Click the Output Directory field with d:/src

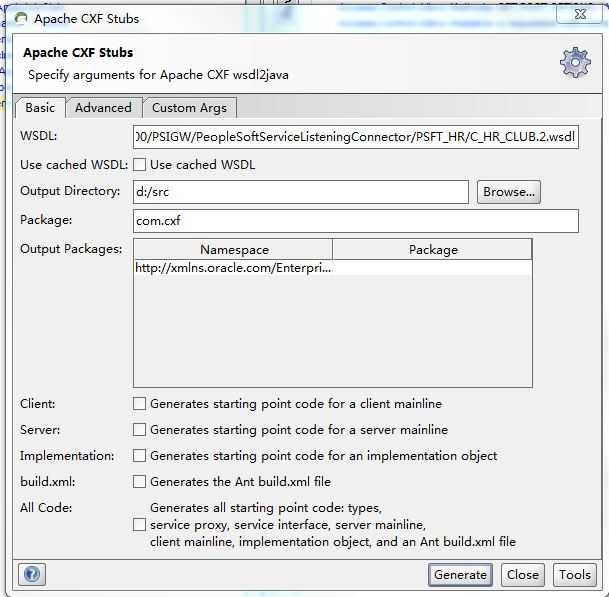tap(301, 192)
